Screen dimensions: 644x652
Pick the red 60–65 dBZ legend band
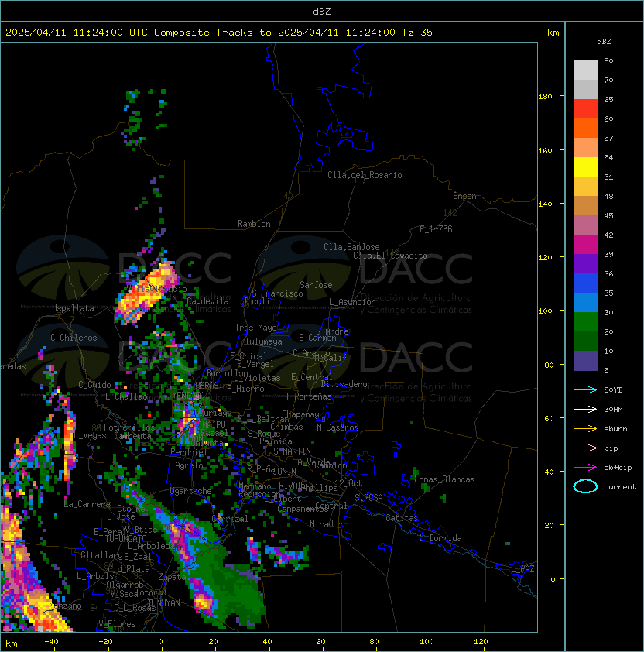click(585, 109)
